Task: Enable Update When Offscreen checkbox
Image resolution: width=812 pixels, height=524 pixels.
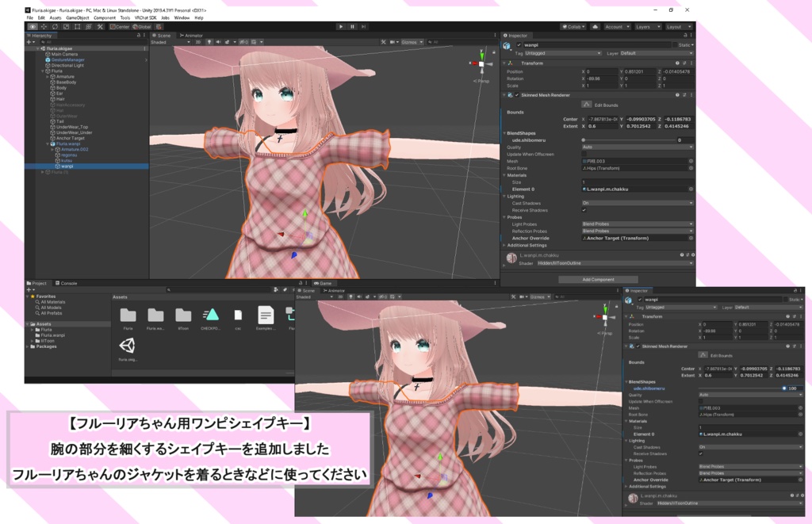Action: pos(584,154)
